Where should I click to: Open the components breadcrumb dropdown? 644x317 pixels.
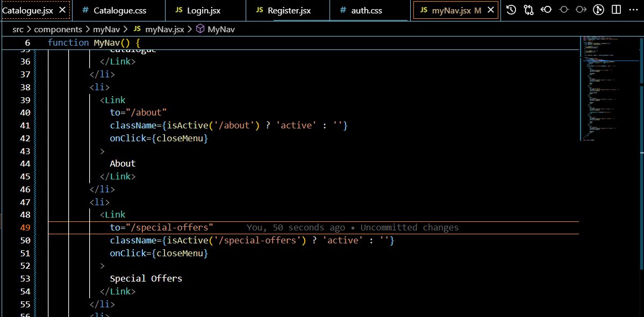tap(58, 29)
